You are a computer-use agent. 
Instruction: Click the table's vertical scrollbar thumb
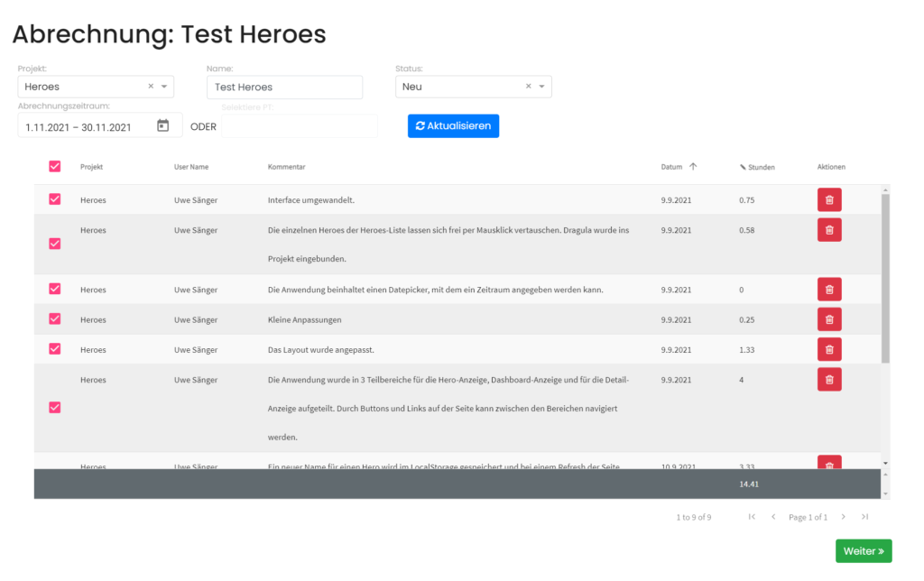885,278
